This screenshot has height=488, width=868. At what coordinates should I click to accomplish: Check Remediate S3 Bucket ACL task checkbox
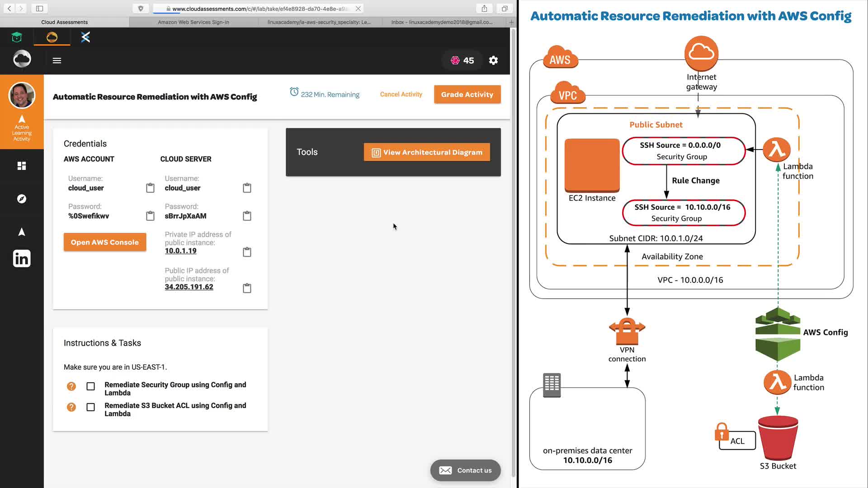(91, 408)
